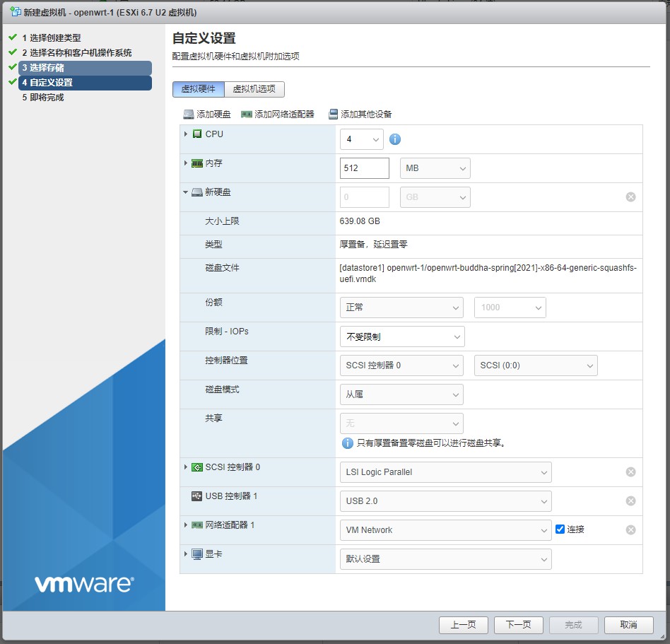Click the 取消 cancel button
This screenshot has width=670, height=644.
tap(628, 625)
